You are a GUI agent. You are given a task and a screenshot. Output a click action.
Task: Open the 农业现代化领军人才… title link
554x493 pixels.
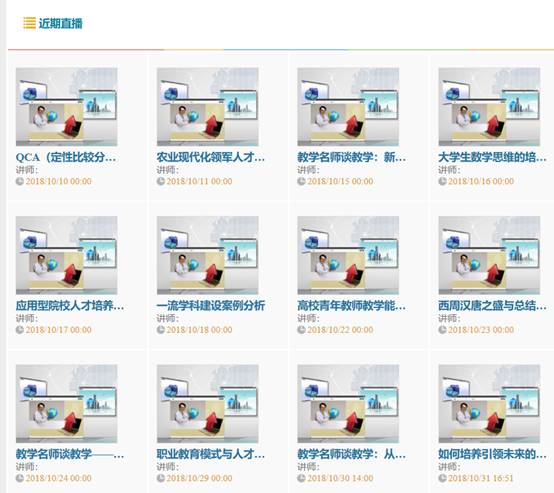pos(211,157)
